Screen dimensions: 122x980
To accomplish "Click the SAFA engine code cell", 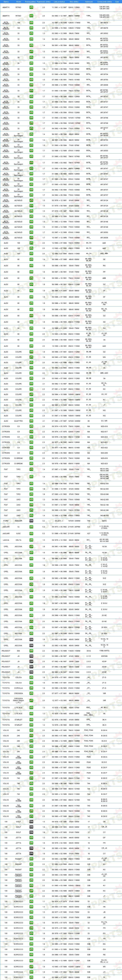I will point(104,521).
